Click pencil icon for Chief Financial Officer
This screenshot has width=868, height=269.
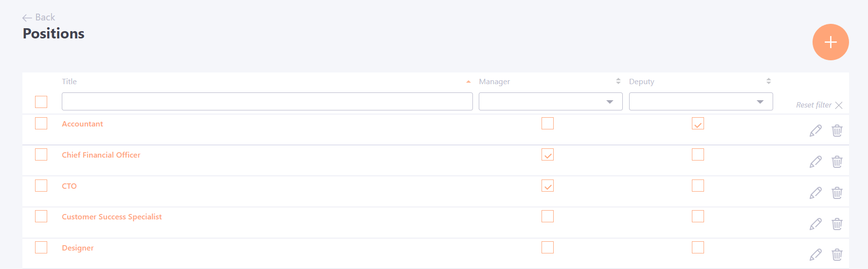pyautogui.click(x=815, y=162)
